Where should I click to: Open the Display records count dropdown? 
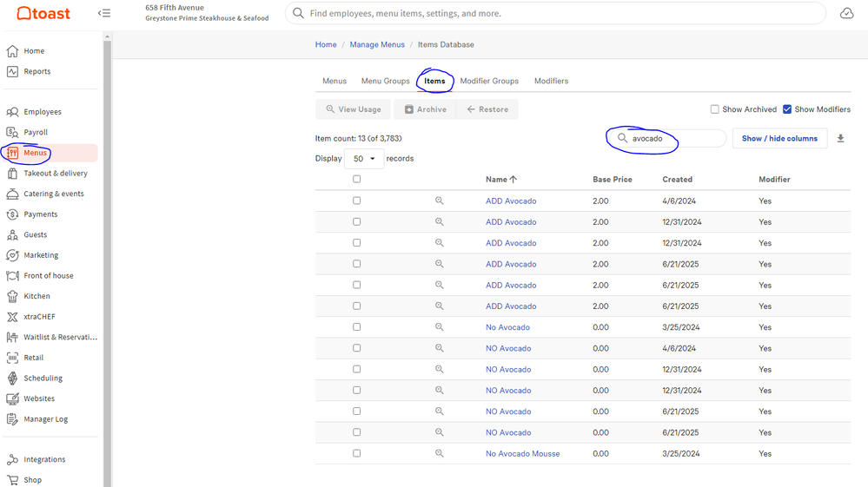click(x=364, y=159)
